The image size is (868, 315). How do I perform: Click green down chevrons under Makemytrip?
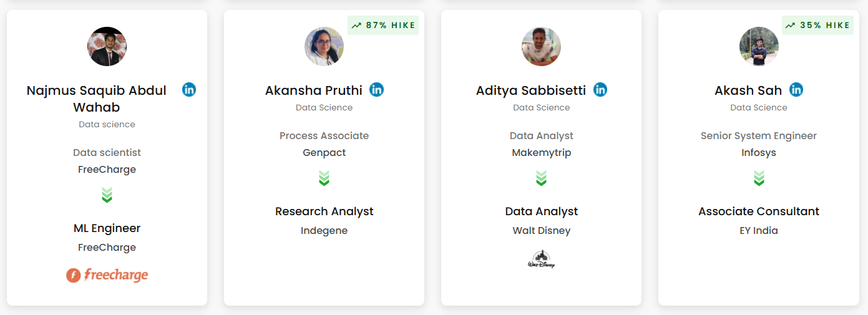pos(541,178)
